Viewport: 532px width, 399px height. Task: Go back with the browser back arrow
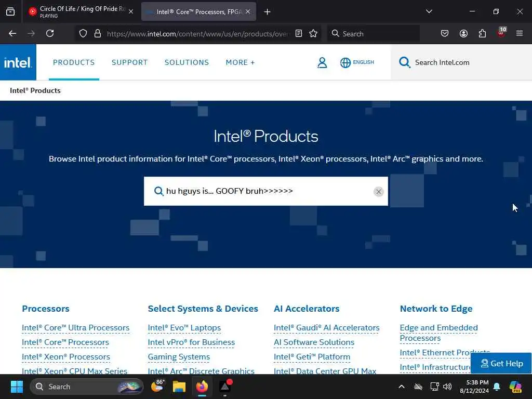click(x=12, y=34)
